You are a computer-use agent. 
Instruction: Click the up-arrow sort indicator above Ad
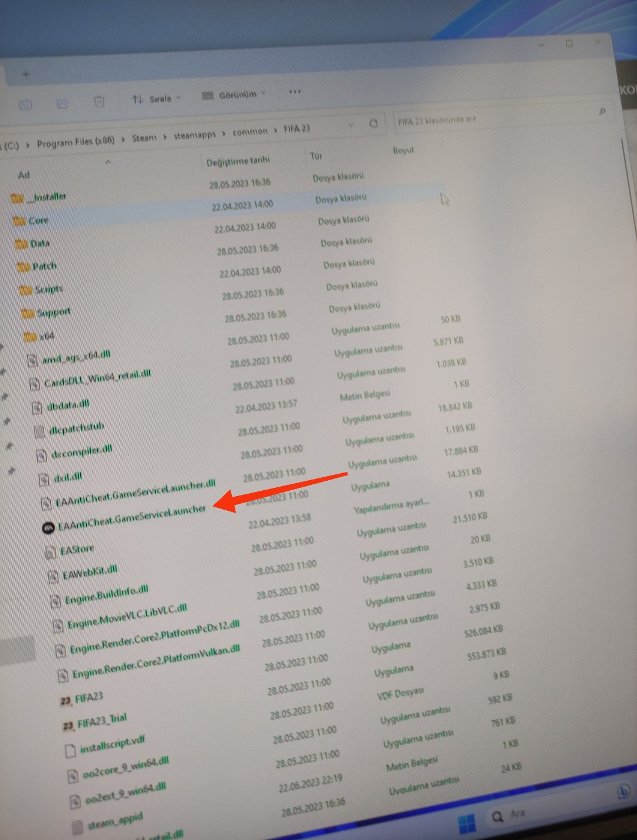point(108,162)
